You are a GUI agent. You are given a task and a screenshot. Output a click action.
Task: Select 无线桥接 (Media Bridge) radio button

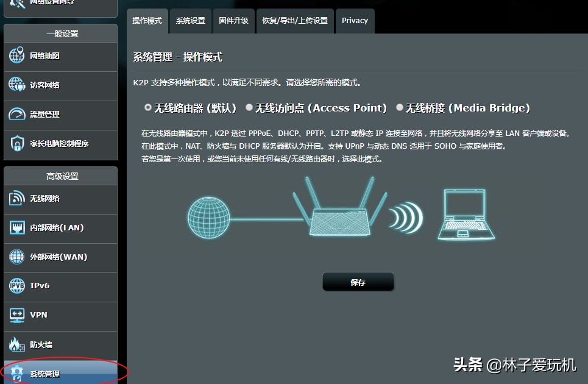coord(400,108)
